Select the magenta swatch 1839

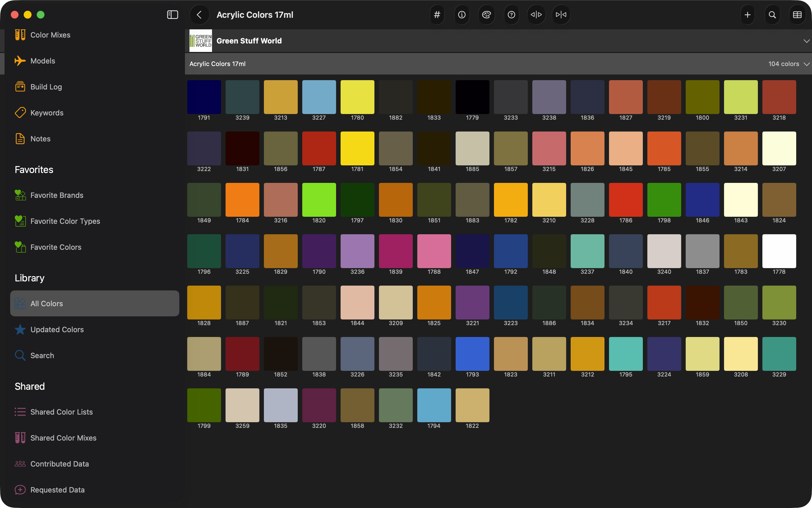click(x=396, y=251)
